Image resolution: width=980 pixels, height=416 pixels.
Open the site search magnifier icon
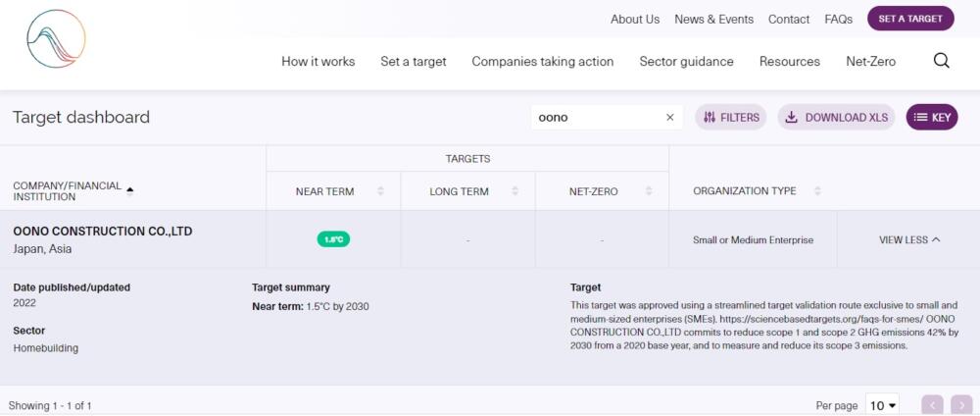click(941, 61)
